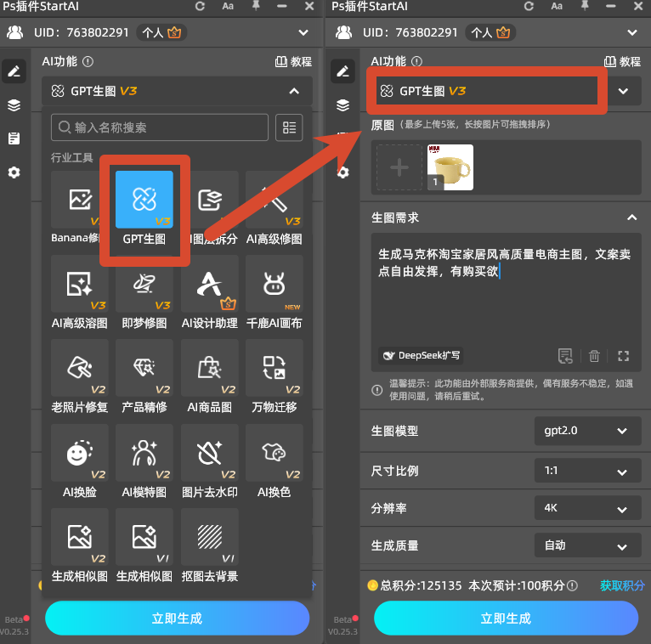The height and width of the screenshot is (644, 651).
Task: Pin the right panel with pin icon
Action: 585,6
